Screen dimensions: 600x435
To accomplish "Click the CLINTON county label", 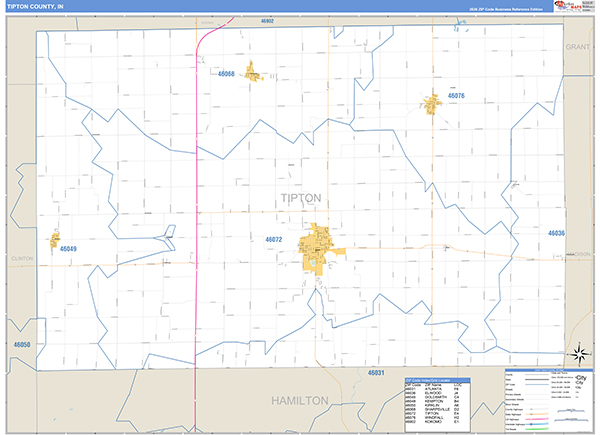I will tap(22, 258).
